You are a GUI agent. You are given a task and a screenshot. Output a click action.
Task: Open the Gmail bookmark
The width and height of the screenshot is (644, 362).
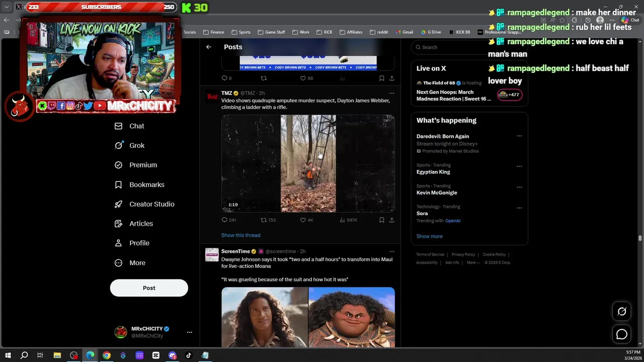click(404, 32)
